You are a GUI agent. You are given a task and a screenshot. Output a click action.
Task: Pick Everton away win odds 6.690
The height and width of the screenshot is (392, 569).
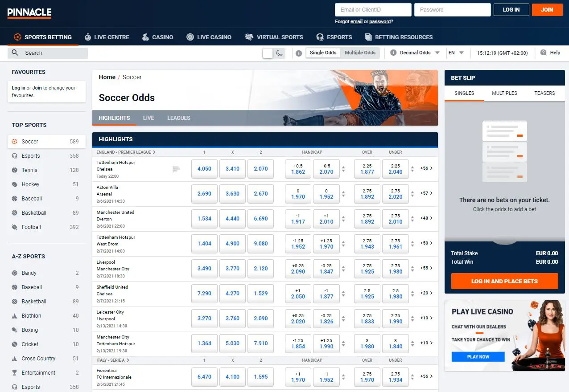(260, 219)
